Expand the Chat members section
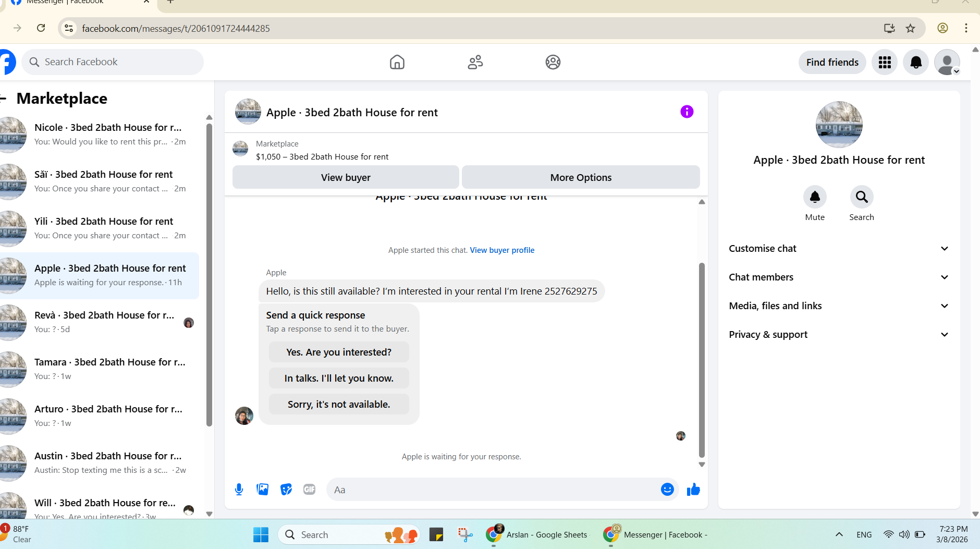The height and width of the screenshot is (549, 980). point(839,277)
